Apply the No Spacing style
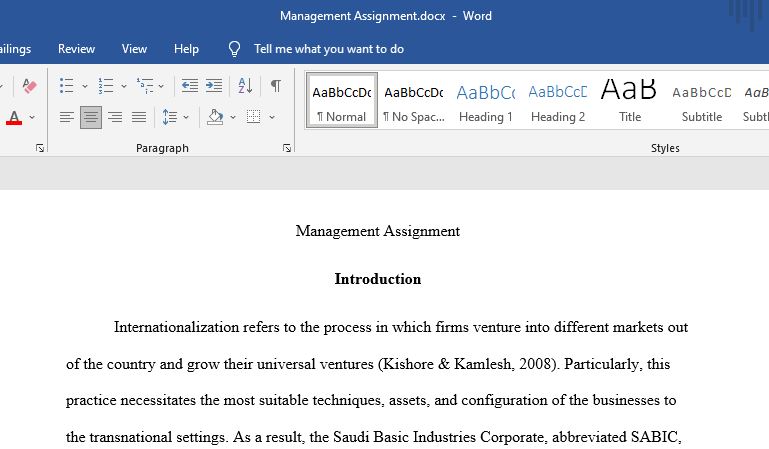 coord(413,100)
